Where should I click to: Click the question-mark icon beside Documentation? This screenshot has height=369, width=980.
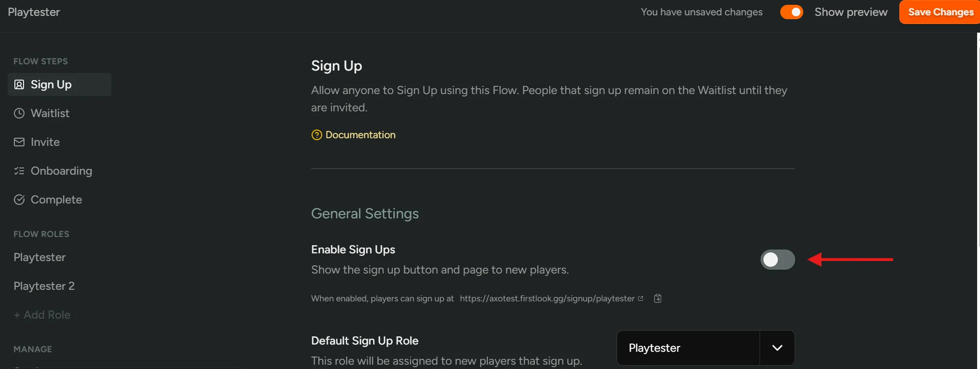[x=316, y=135]
